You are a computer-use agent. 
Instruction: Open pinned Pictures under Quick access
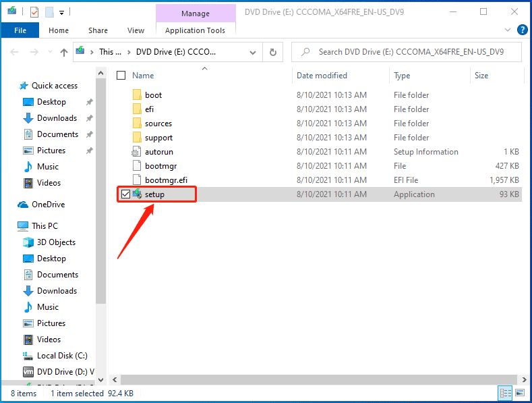coord(51,150)
